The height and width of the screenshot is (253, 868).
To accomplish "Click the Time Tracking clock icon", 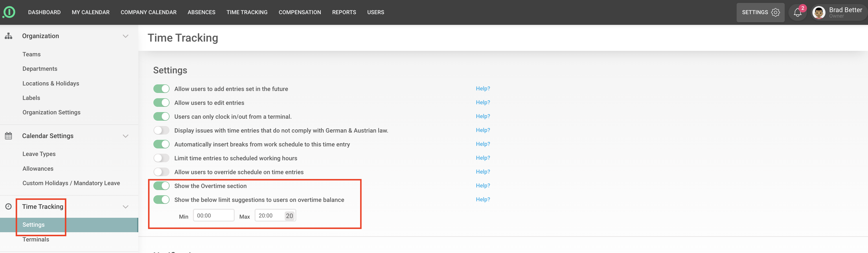I will [x=8, y=207].
